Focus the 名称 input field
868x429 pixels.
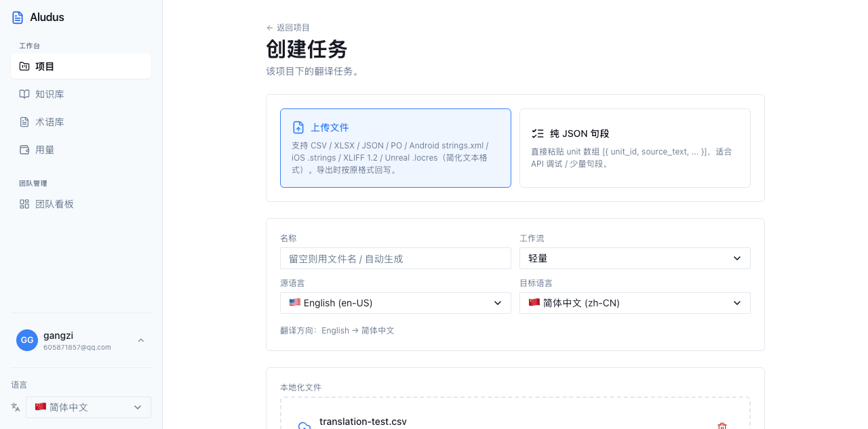click(395, 258)
